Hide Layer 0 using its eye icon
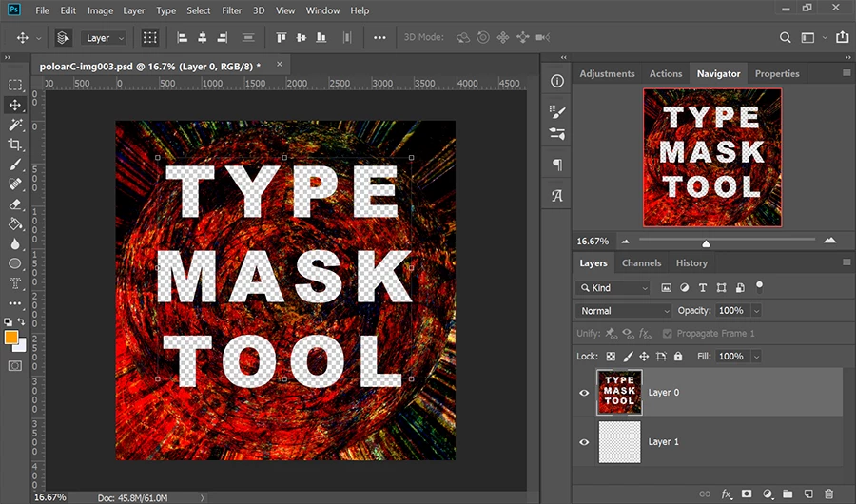The height and width of the screenshot is (504, 856). 585,392
